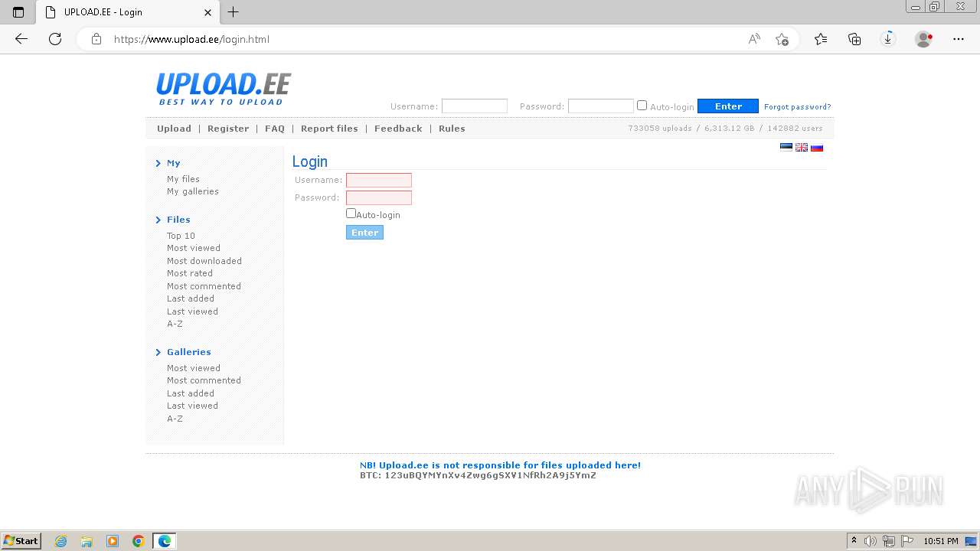This screenshot has width=980, height=551.
Task: Tick the Login form Auto-login checkbox
Action: [351, 214]
